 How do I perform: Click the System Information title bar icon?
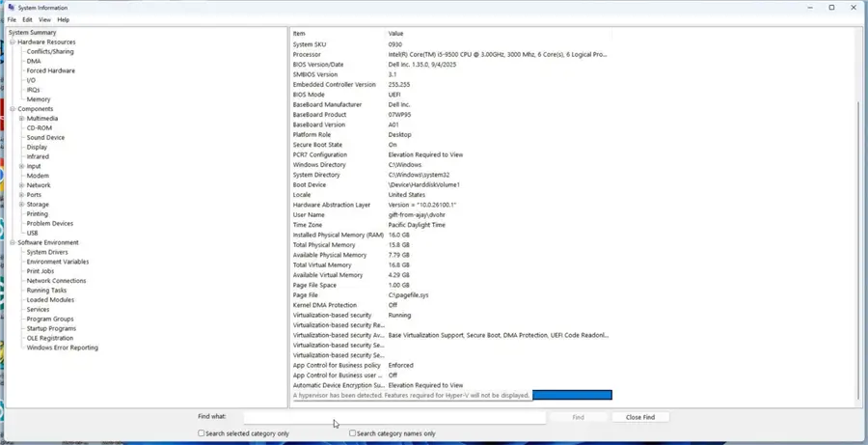pos(11,7)
